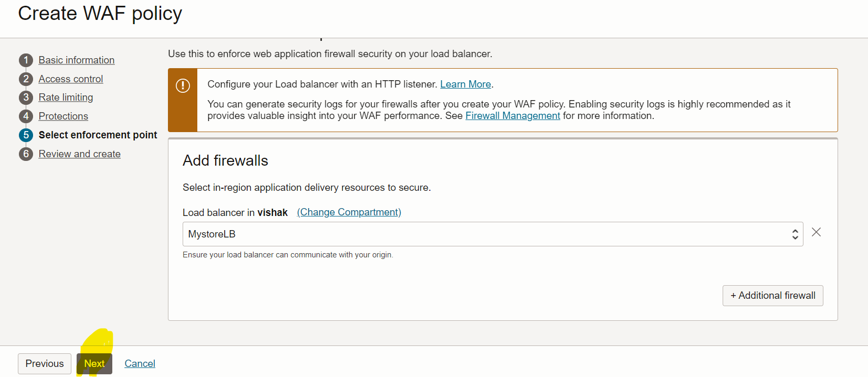Click the warning exclamation icon in banner
Viewport: 868px width, 379px height.
point(183,85)
